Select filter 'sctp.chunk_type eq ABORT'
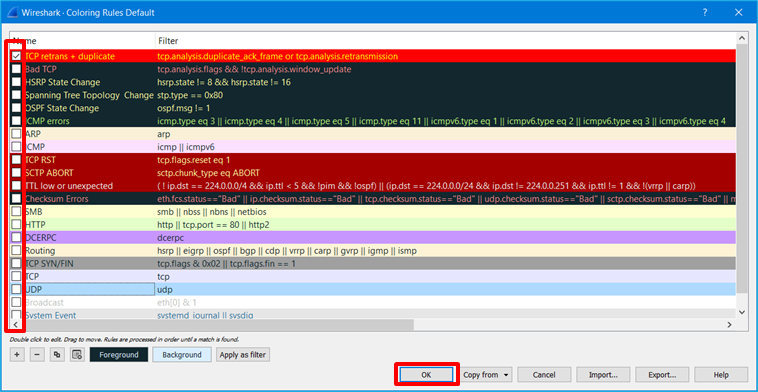This screenshot has width=758, height=392. point(208,173)
